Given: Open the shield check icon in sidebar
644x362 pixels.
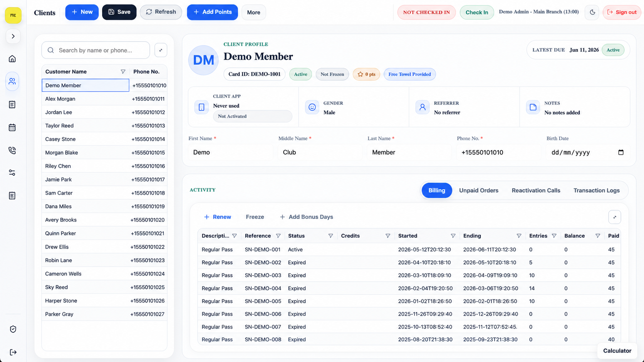Looking at the screenshot, I should tap(13, 329).
